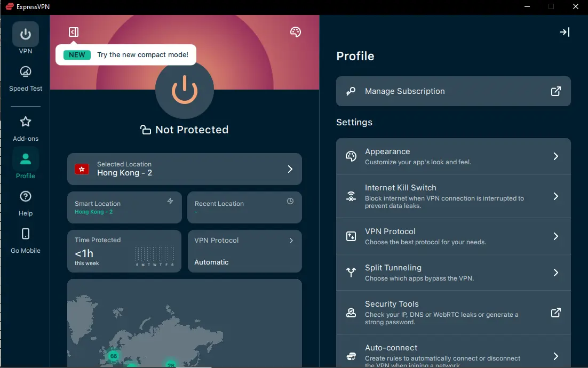
Task: Open Manage Subscription external link icon
Action: click(x=556, y=91)
